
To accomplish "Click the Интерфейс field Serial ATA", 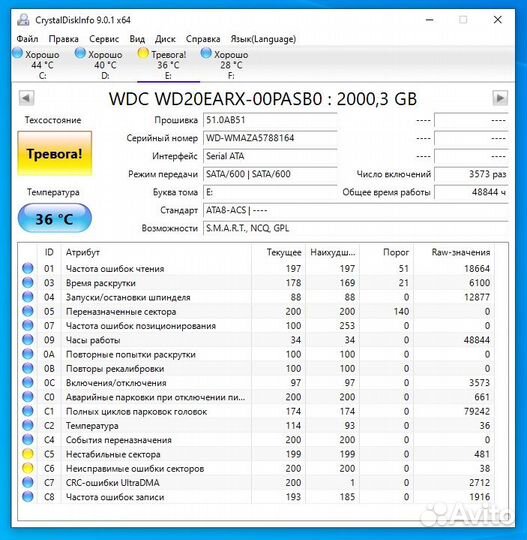I will pyautogui.click(x=270, y=156).
